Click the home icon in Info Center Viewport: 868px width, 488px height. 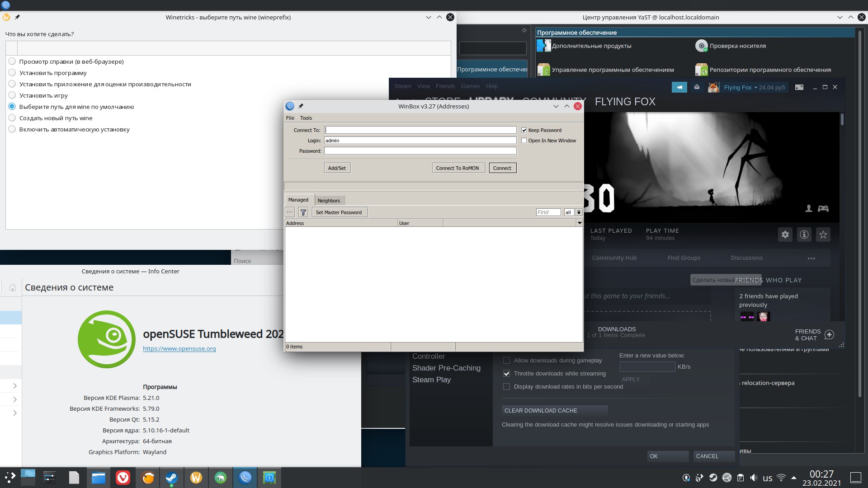13,287
